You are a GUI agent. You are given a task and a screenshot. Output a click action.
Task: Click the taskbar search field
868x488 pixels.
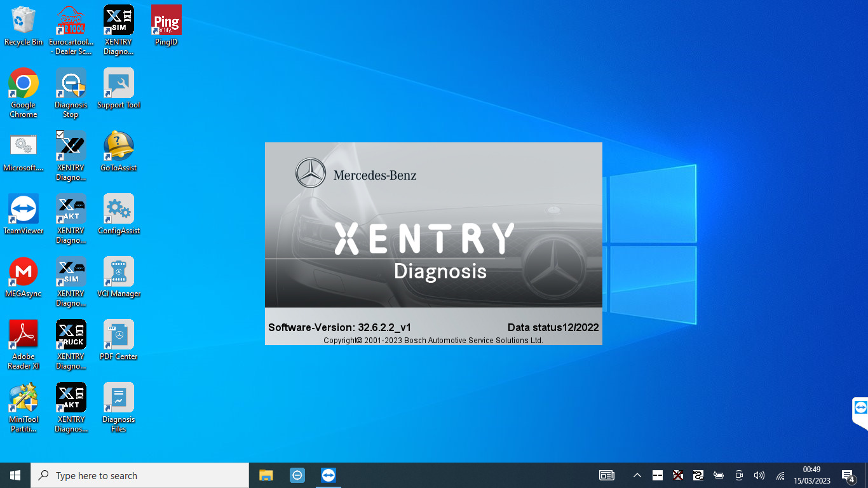pyautogui.click(x=140, y=475)
